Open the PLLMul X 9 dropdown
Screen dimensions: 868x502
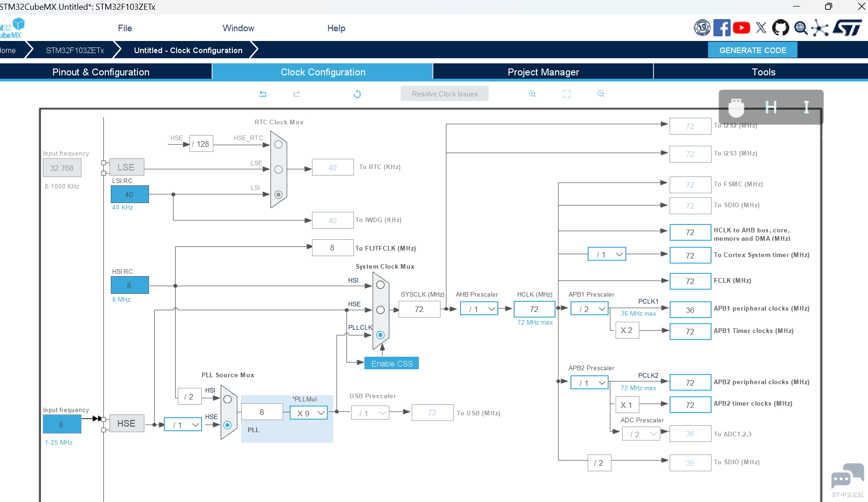pos(309,413)
